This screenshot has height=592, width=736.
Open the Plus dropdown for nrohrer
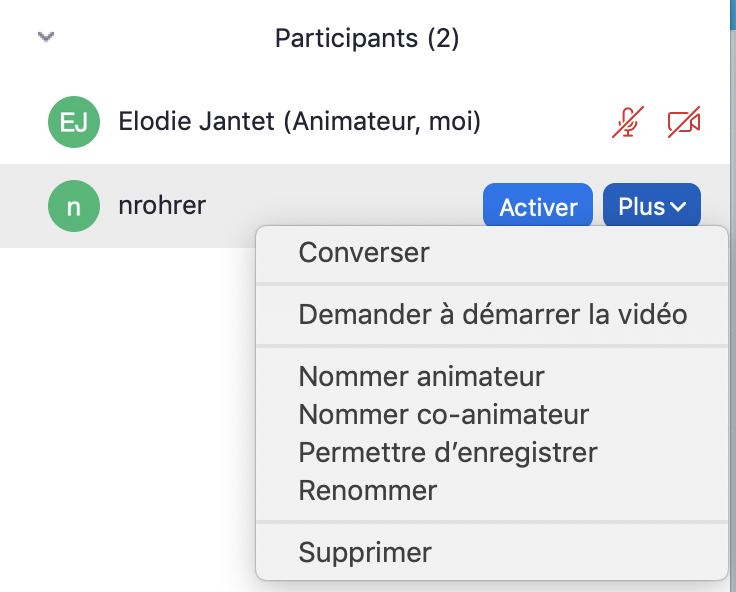(x=651, y=207)
